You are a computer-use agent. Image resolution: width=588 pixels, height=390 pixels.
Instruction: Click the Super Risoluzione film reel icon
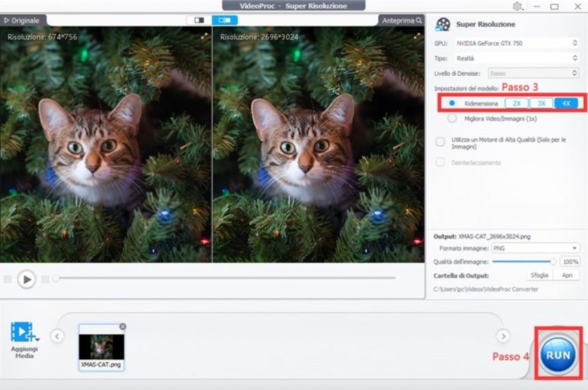tap(443, 25)
